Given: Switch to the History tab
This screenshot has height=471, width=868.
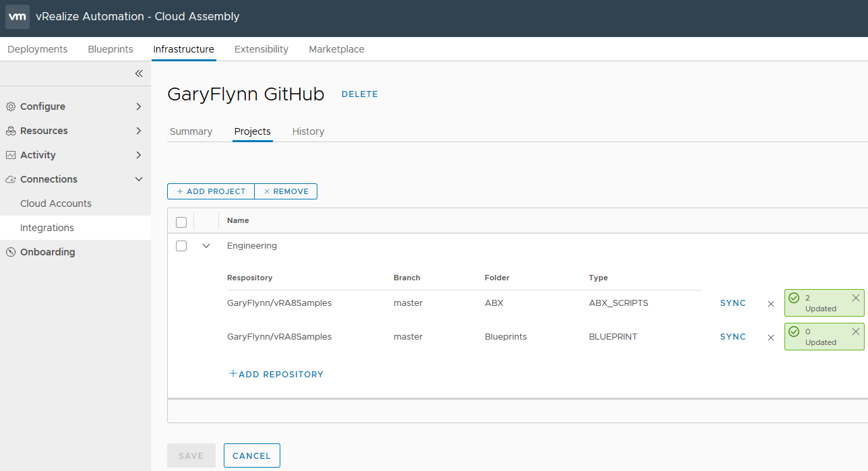Looking at the screenshot, I should coord(309,131).
